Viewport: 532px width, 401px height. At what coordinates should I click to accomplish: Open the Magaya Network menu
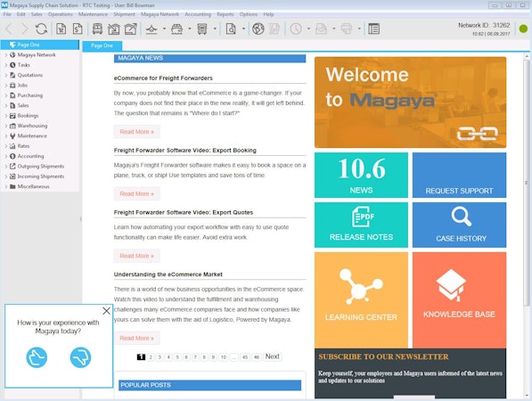coord(160,14)
